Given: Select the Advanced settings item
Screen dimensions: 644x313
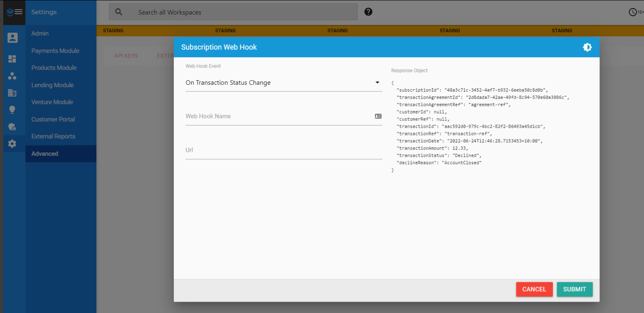Looking at the screenshot, I should (x=61, y=154).
